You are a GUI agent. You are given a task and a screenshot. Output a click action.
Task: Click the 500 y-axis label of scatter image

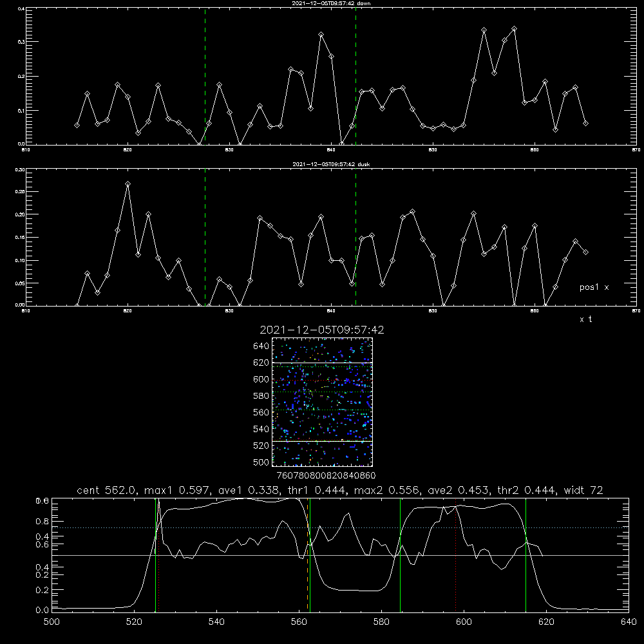(261, 462)
